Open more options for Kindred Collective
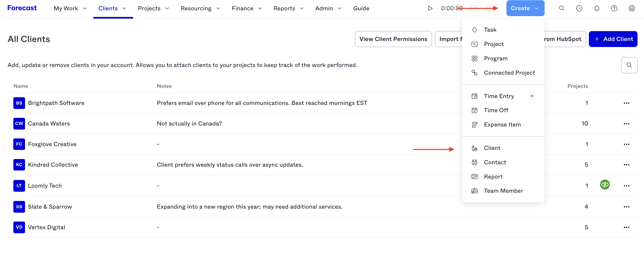This screenshot has width=644, height=274. pos(626,165)
